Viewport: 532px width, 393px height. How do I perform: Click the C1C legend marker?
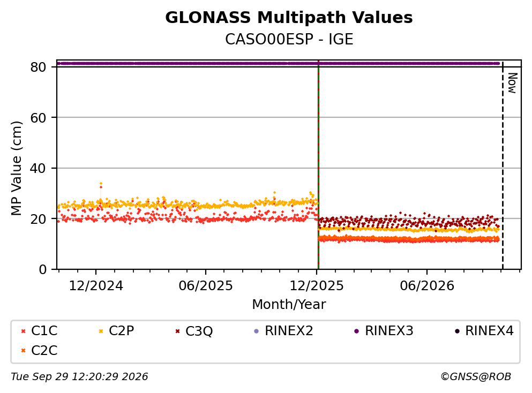point(23,331)
